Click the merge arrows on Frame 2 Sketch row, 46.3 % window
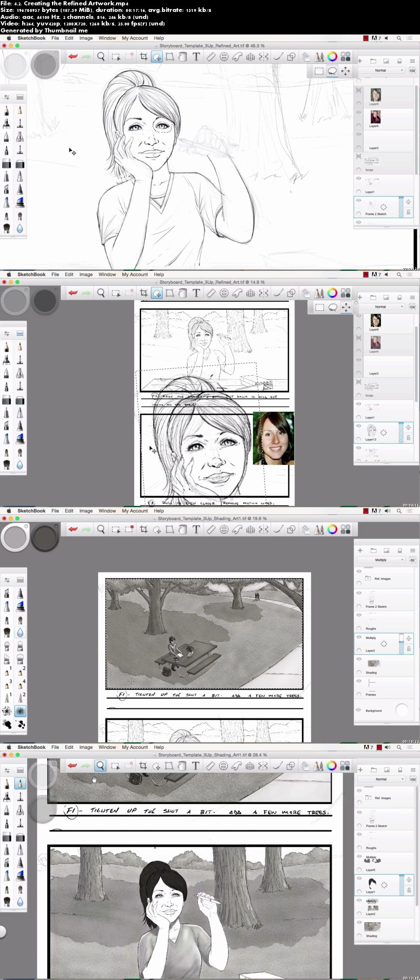 point(408,202)
